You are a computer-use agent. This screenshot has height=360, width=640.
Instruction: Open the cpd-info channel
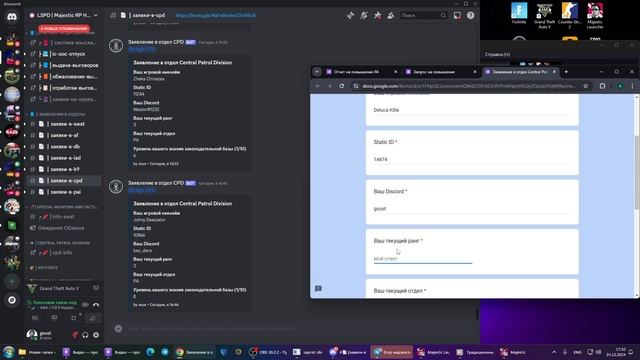64,253
